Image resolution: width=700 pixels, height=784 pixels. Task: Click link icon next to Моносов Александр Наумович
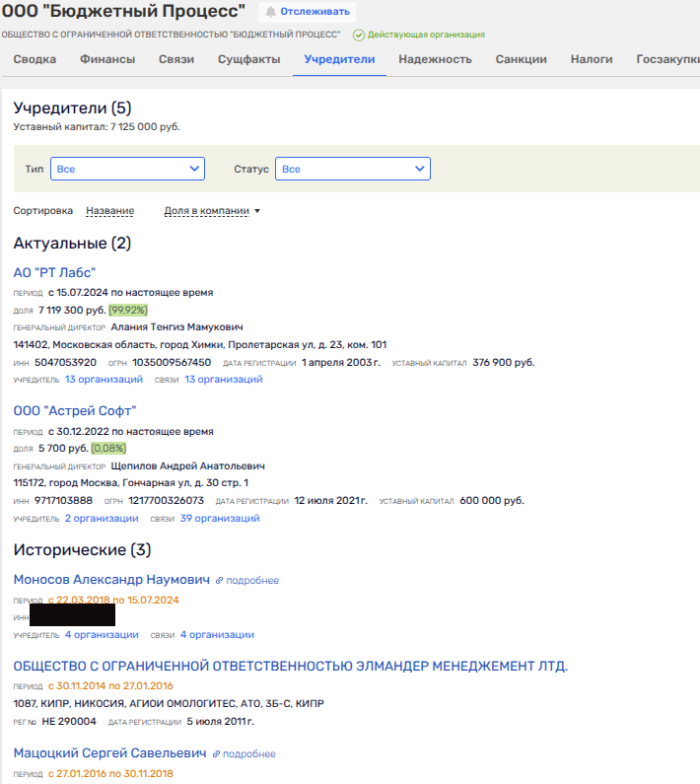pyautogui.click(x=220, y=581)
